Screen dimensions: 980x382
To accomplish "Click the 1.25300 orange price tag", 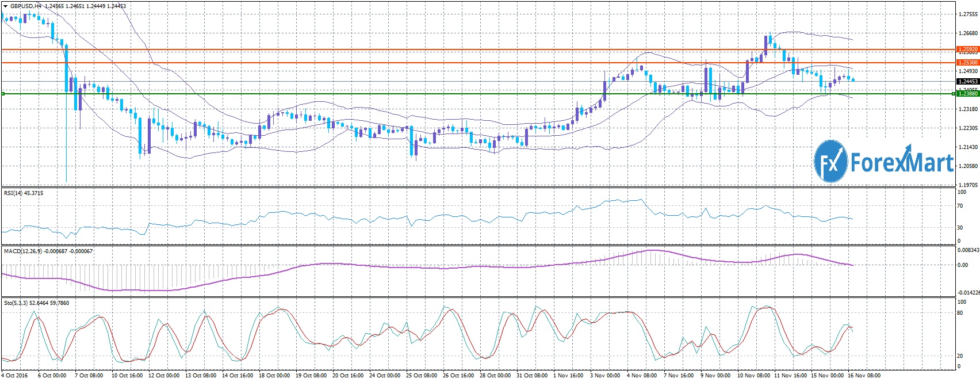I will tap(967, 62).
